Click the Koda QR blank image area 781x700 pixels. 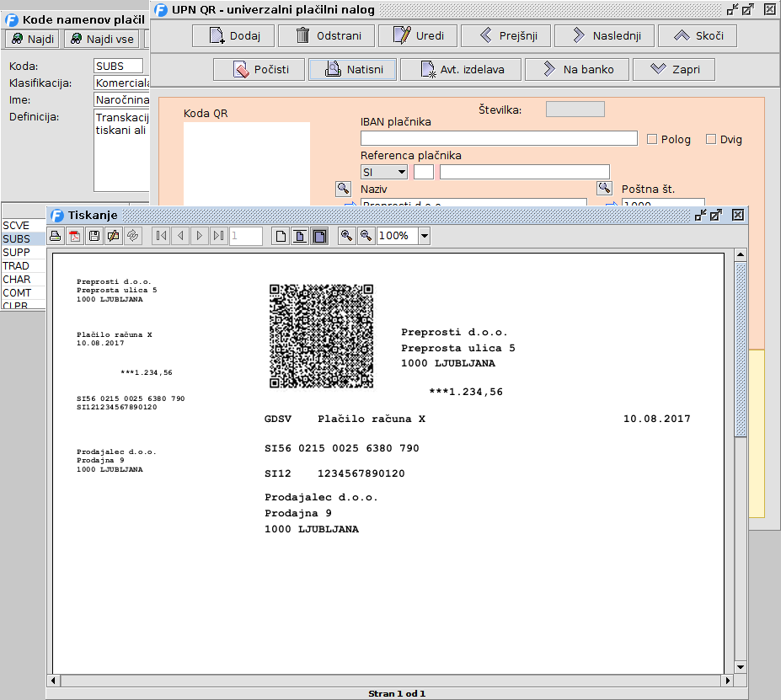tap(247, 163)
